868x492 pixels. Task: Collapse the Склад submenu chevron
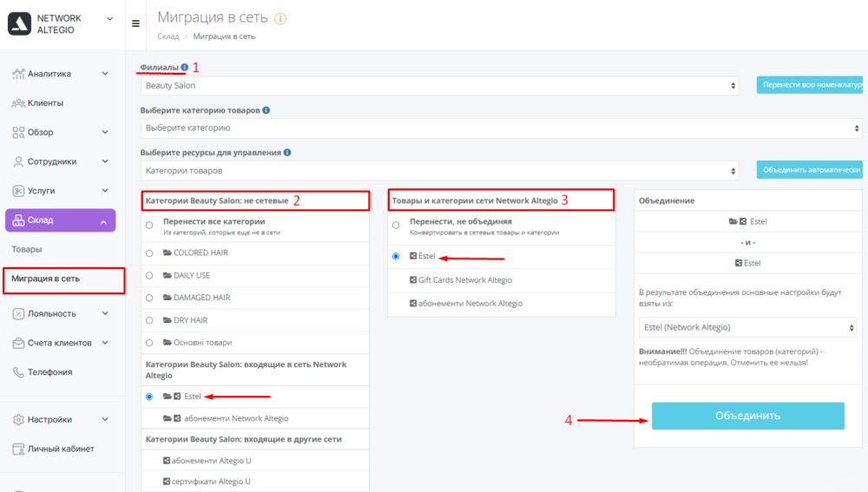click(103, 222)
